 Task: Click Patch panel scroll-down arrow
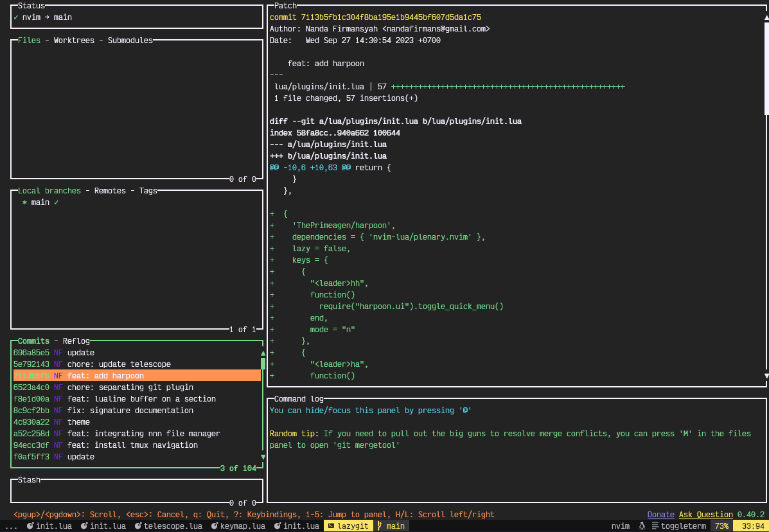point(766,376)
